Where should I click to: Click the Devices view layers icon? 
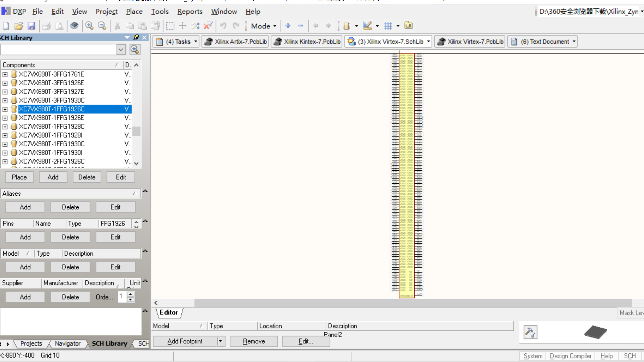75,26
